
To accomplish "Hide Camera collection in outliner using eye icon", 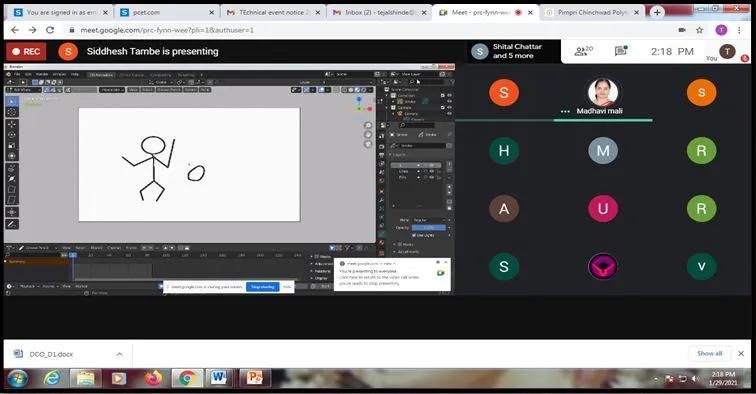I will click(x=449, y=107).
